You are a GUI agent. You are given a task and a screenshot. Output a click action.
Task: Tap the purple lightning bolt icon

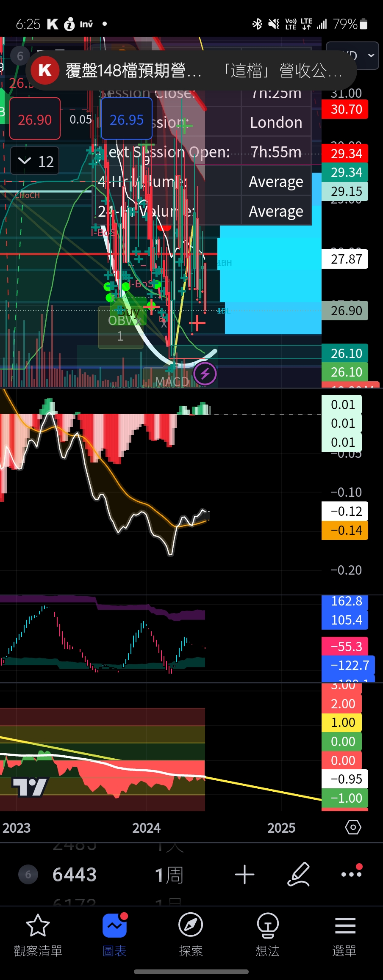(205, 374)
